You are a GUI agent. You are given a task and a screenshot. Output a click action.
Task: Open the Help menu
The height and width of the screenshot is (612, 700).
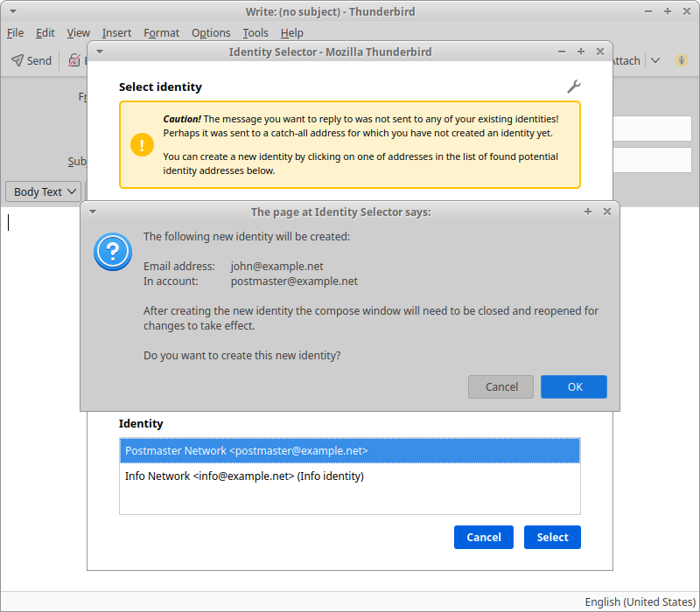click(292, 33)
